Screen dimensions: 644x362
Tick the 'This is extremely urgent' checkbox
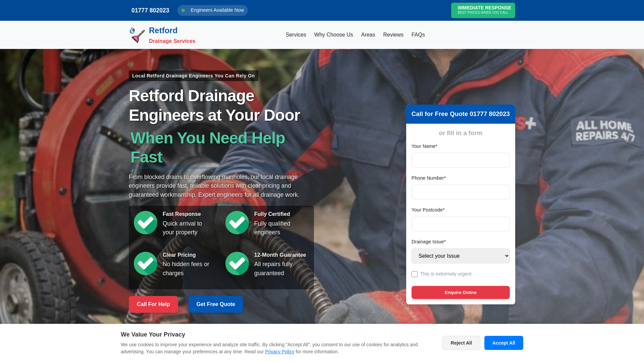[x=415, y=274]
